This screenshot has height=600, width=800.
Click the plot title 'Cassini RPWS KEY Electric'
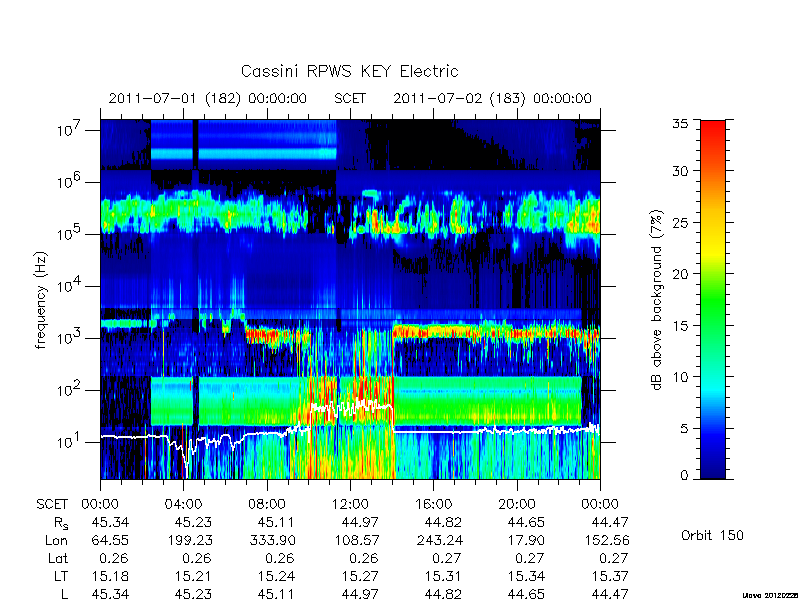pos(349,71)
